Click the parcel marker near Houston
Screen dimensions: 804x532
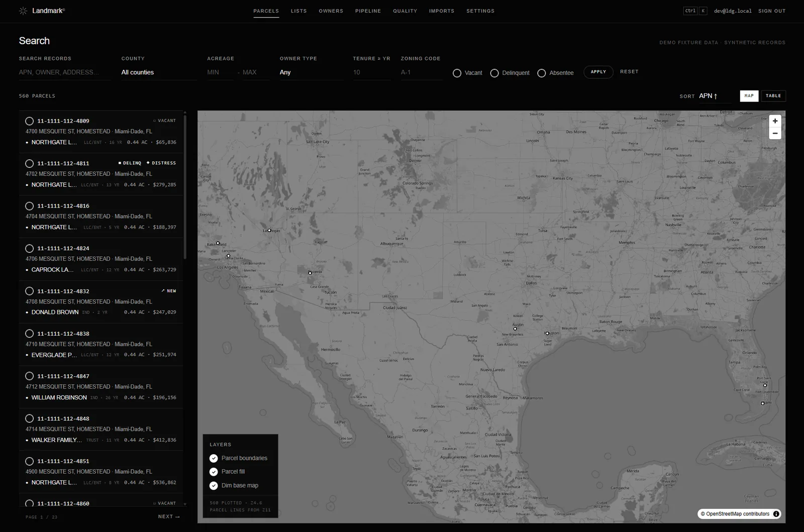(x=547, y=333)
